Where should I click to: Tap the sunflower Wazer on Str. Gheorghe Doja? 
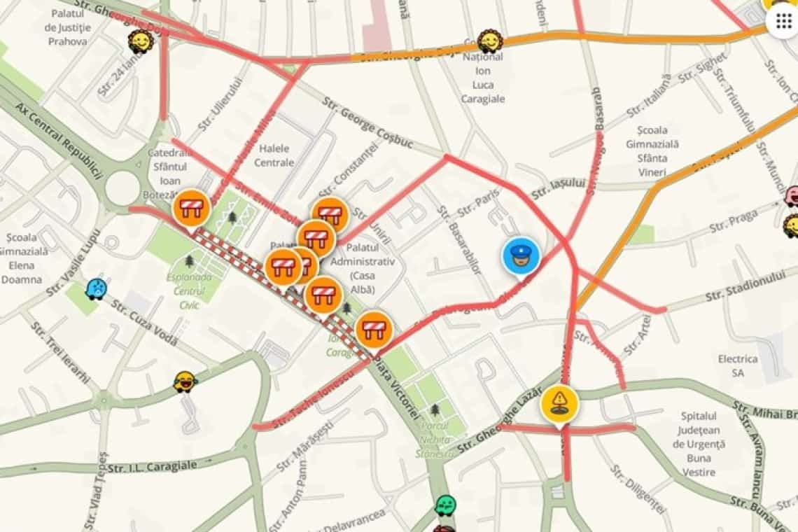click(489, 42)
